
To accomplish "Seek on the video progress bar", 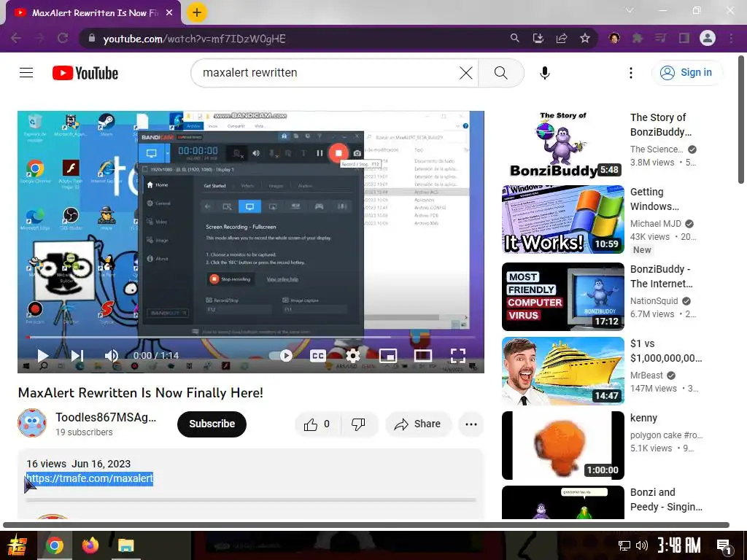I will click(251, 337).
